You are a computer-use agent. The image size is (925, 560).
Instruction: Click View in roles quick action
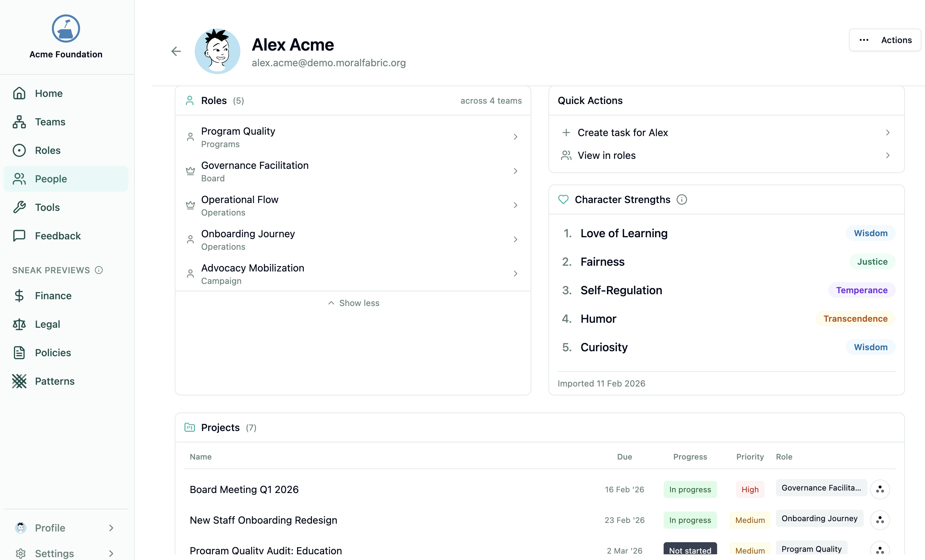[x=606, y=155]
